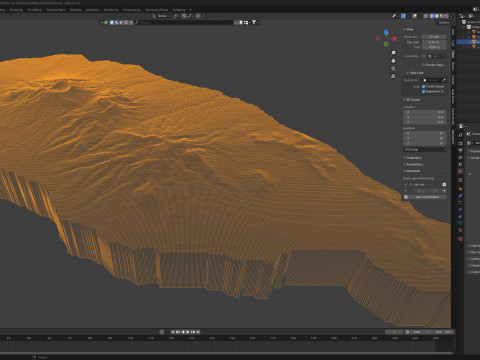Open the Tool sidebar tab

point(453,43)
